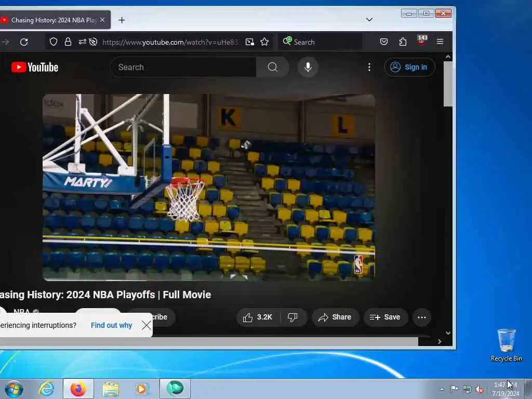Open a new tab with the plus button
Viewport: 532px width, 399px height.
click(122, 20)
